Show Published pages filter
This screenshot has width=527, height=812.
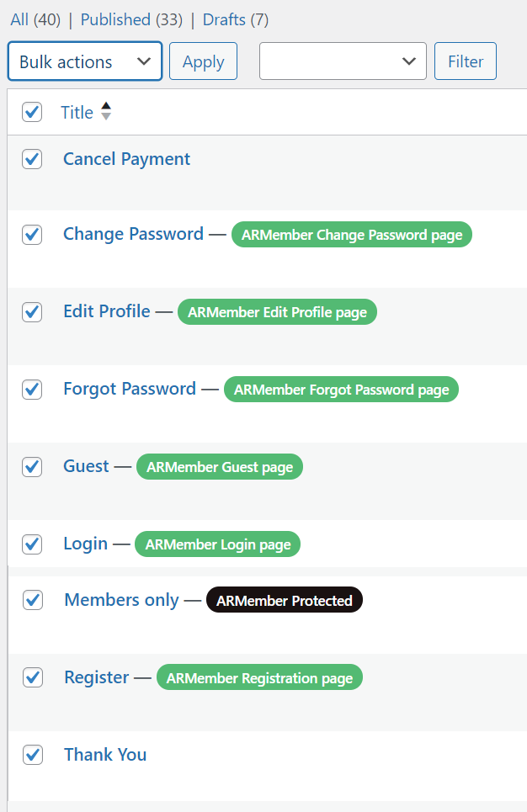tap(115, 19)
